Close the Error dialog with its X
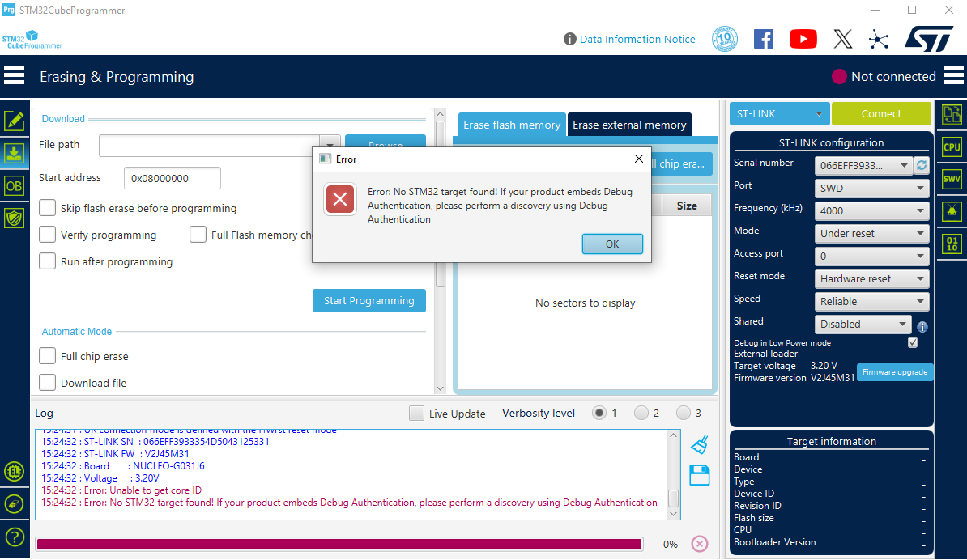 coord(638,159)
